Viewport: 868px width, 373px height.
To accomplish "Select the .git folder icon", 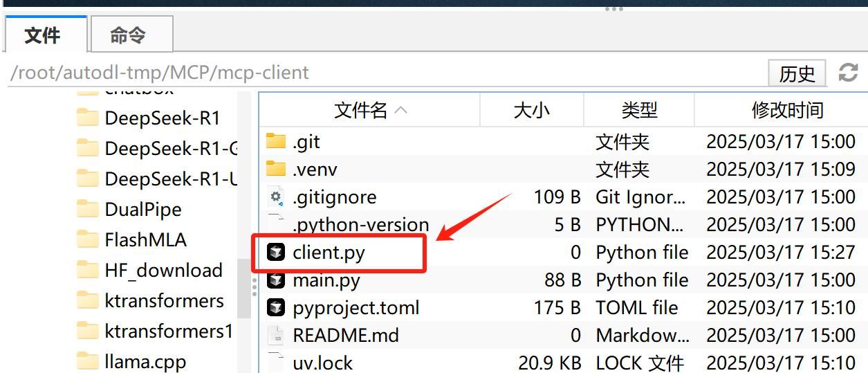I will (x=276, y=141).
